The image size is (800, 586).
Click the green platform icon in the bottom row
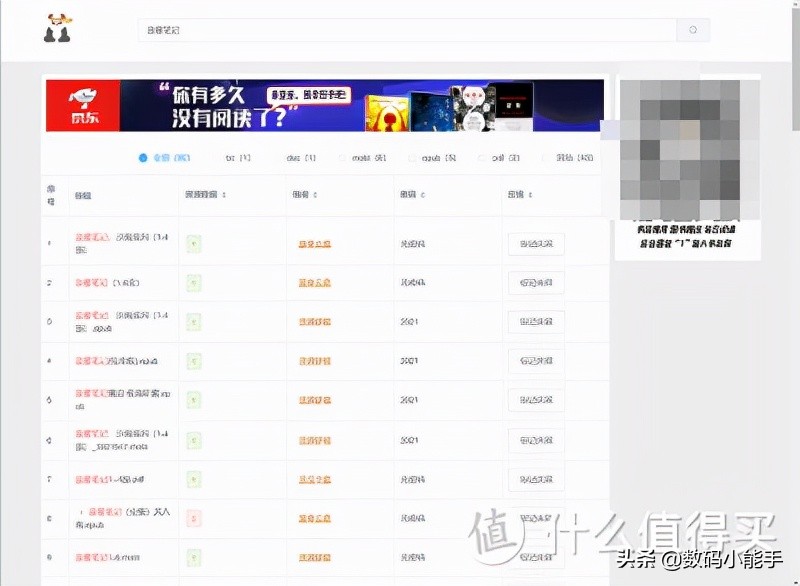[193, 557]
